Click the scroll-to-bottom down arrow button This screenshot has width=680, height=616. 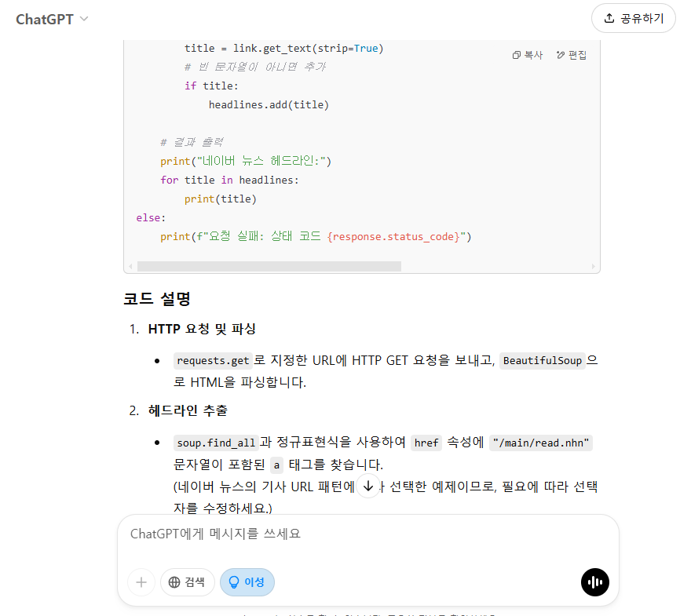[x=368, y=487]
